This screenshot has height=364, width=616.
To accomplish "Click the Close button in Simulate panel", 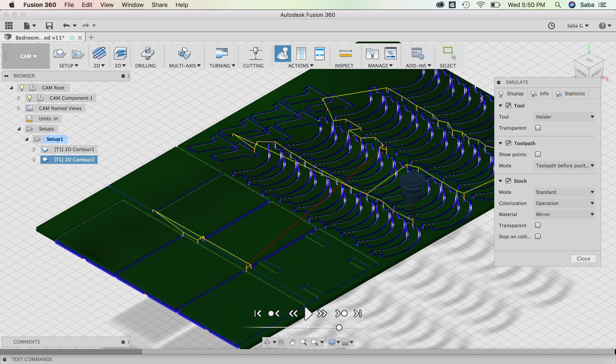I will coord(583,258).
